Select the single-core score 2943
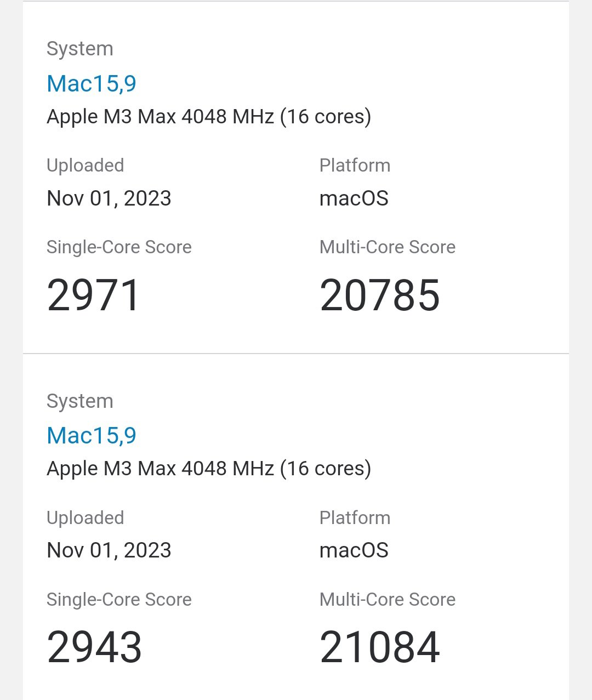 pos(94,647)
